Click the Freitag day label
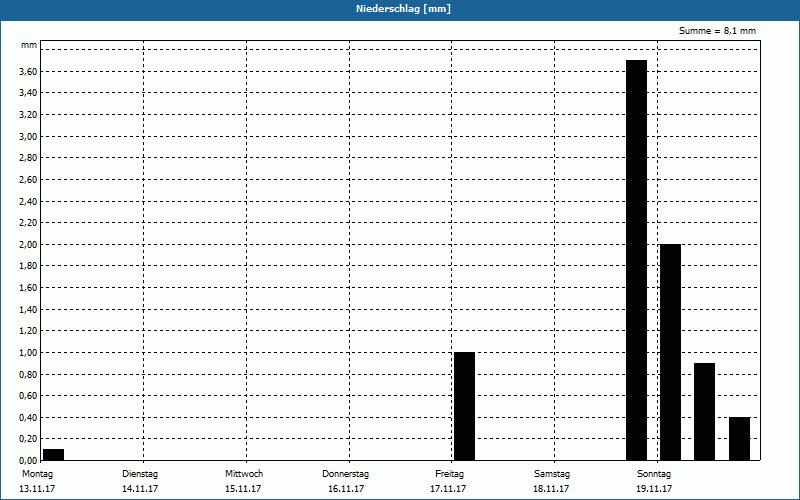 (449, 474)
